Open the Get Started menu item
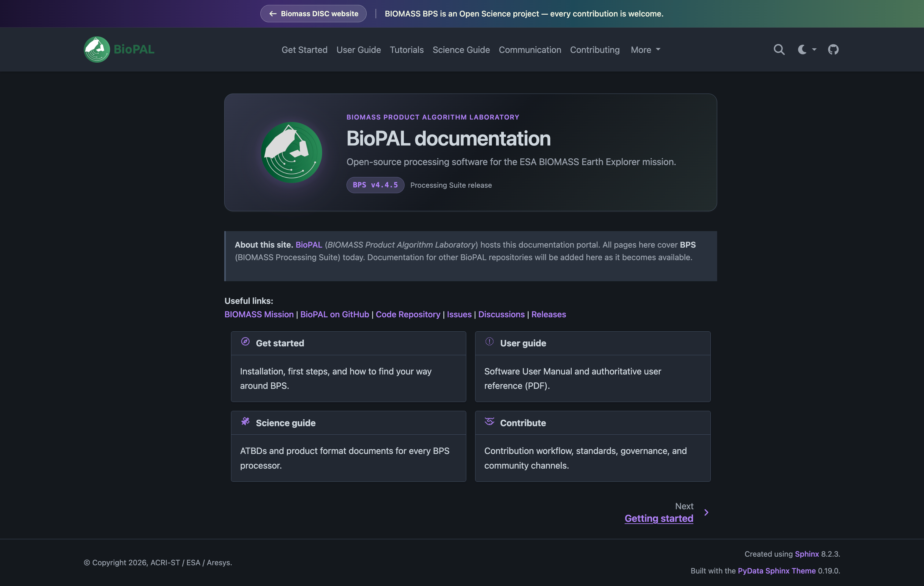The width and height of the screenshot is (924, 586). click(304, 50)
